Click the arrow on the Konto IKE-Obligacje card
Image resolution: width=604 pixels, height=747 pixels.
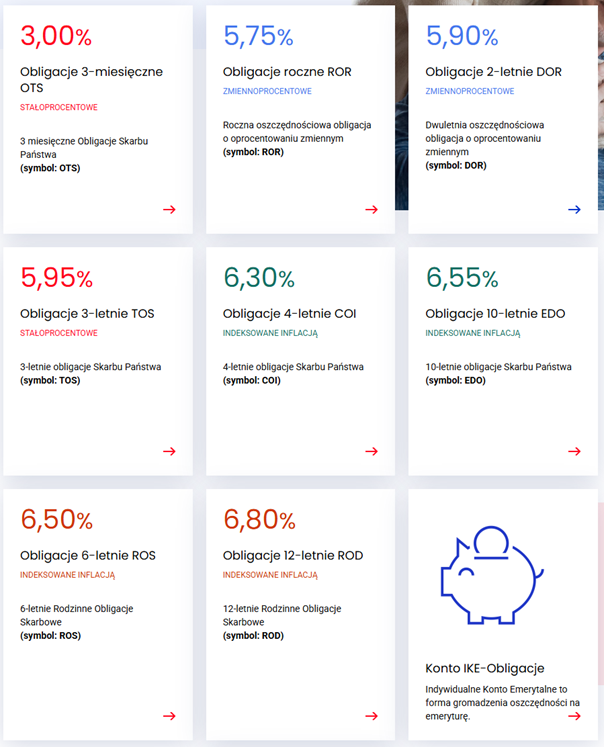point(574,716)
